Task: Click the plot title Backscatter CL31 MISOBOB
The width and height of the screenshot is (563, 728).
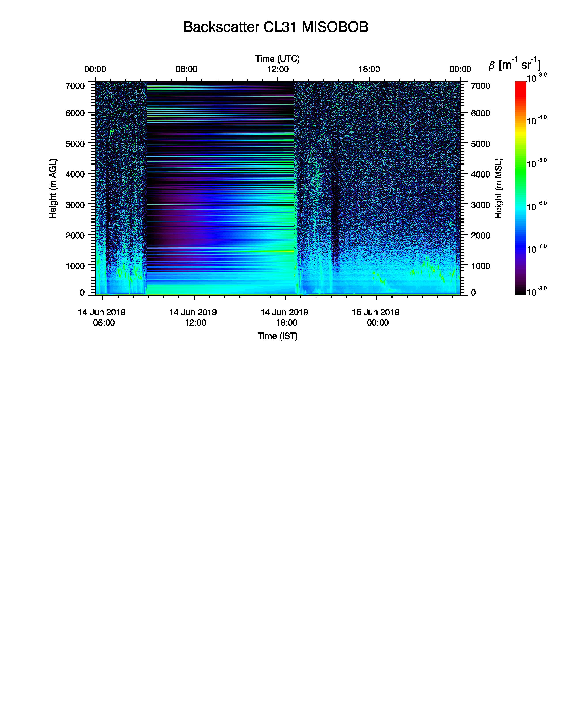Action: [x=276, y=27]
